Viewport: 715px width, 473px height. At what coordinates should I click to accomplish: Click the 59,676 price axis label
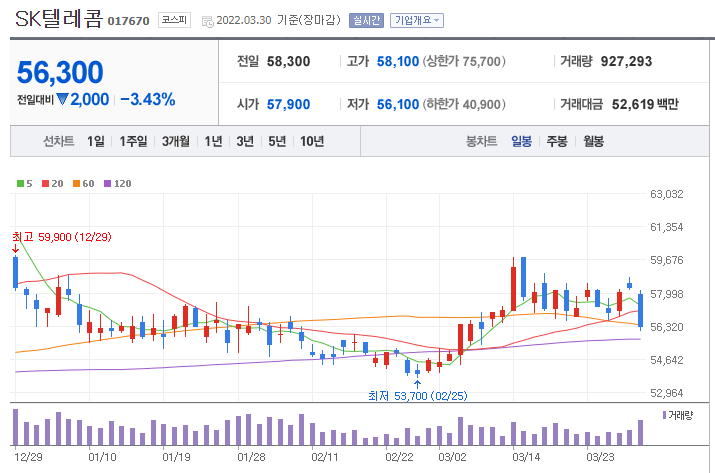tap(667, 260)
